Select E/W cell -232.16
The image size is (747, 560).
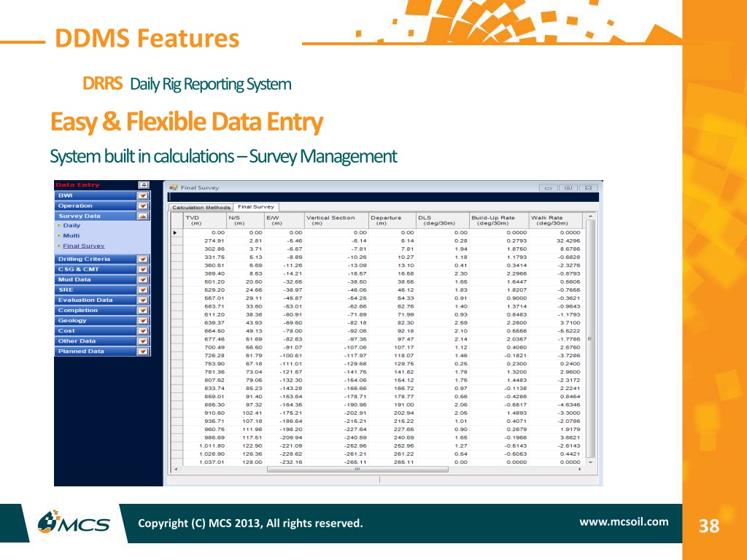coord(284,462)
